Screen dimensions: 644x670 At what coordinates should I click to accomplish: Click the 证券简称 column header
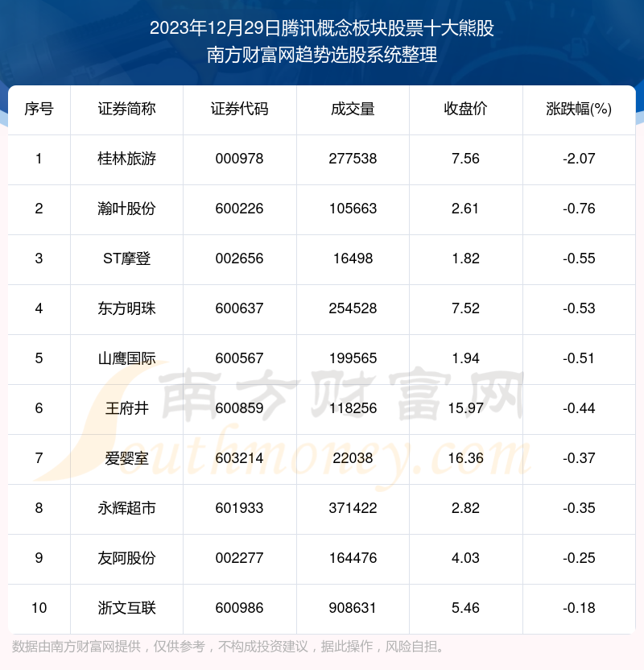126,110
